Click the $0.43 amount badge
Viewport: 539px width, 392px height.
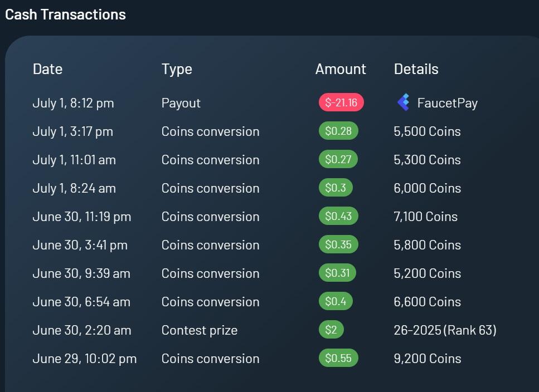[338, 216]
